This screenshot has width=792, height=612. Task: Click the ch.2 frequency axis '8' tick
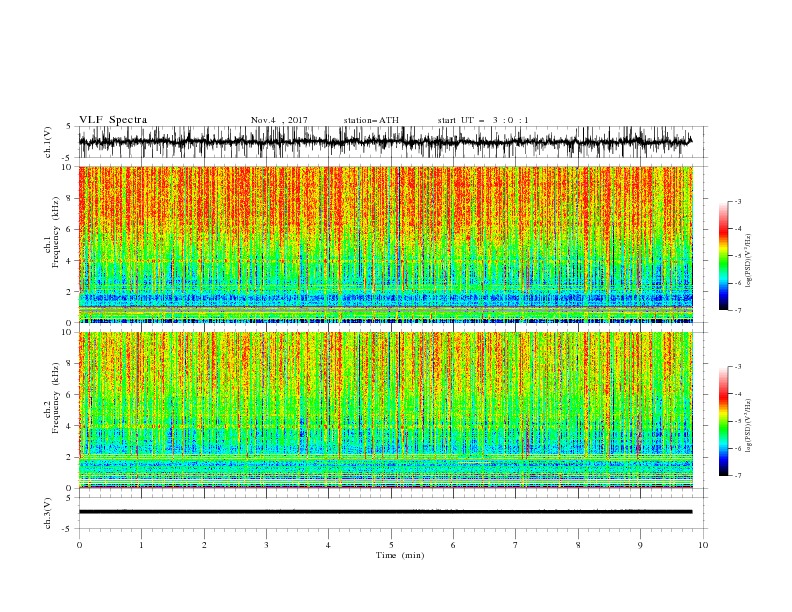click(x=69, y=364)
